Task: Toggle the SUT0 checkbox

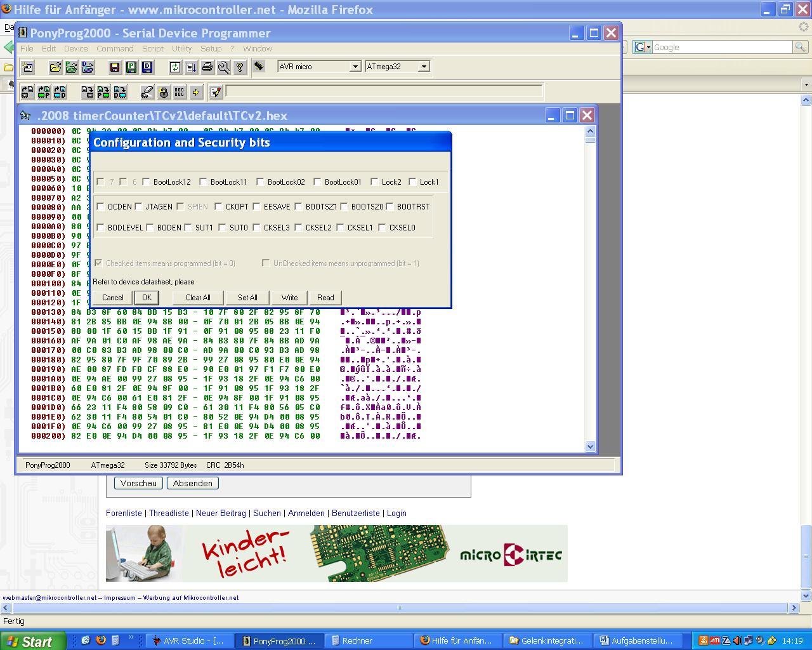Action: (222, 227)
